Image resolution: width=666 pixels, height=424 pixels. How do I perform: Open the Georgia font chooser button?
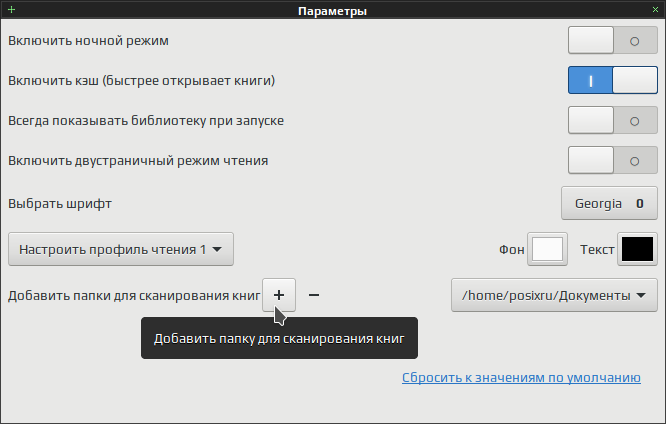tap(609, 204)
